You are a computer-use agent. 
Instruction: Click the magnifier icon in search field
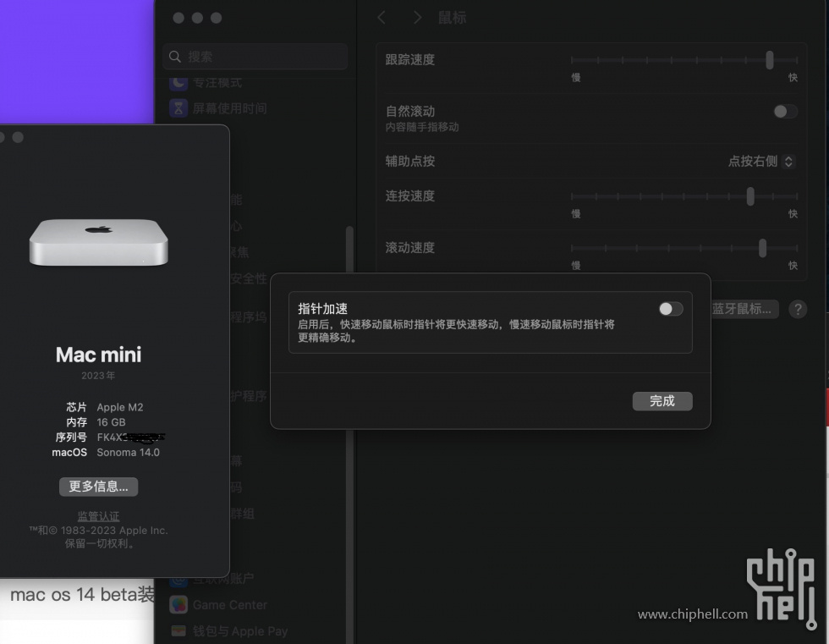175,57
